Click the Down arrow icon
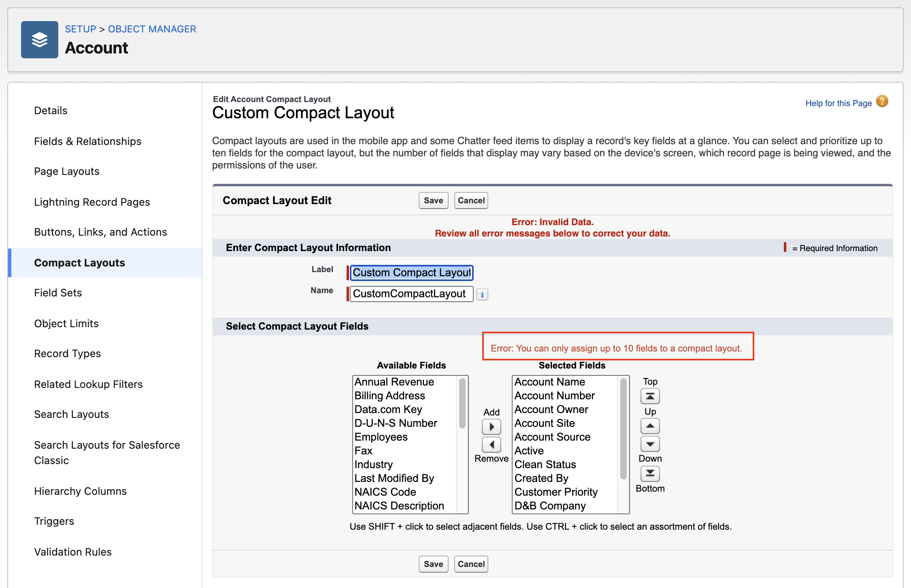 (650, 444)
